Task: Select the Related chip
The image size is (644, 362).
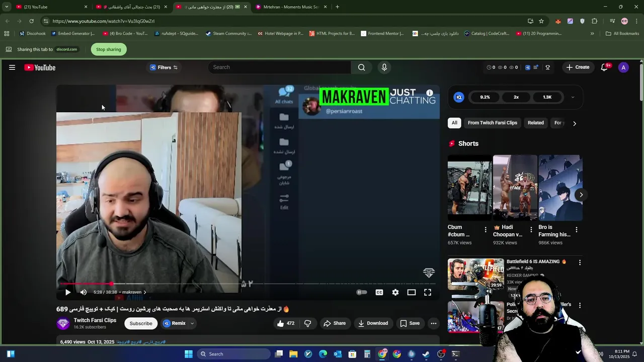Action: coord(536,123)
